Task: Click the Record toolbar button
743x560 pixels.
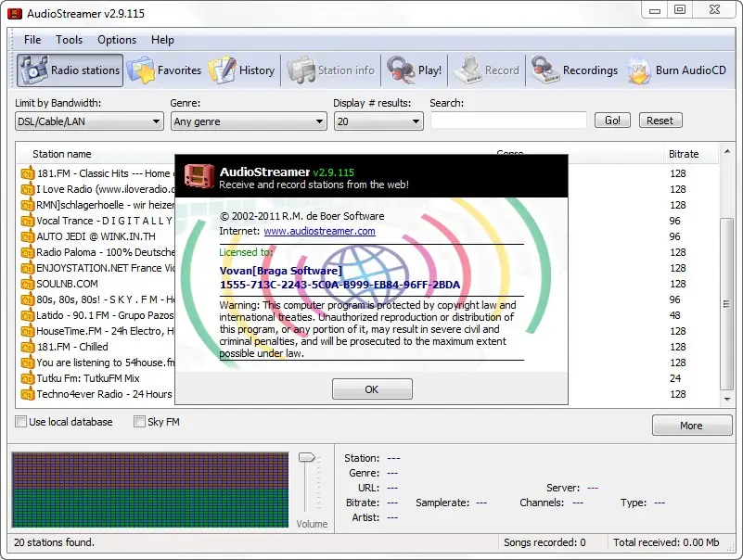Action: (487, 70)
